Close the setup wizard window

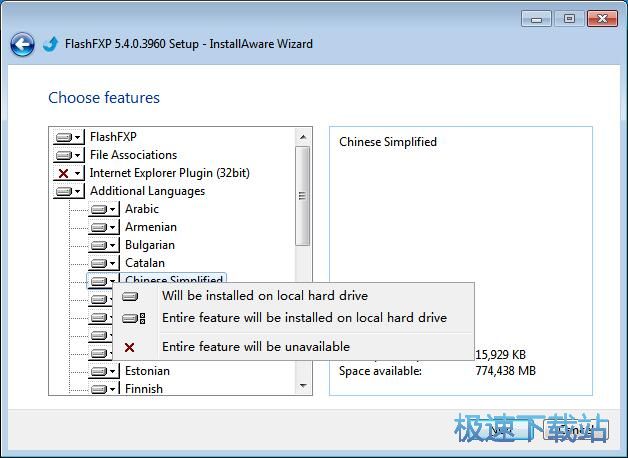pyautogui.click(x=602, y=19)
